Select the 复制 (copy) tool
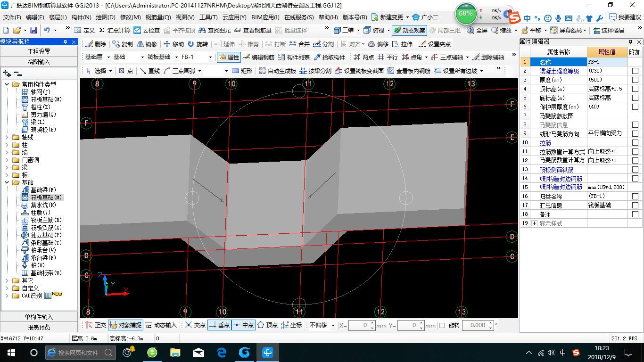 pyautogui.click(x=124, y=44)
